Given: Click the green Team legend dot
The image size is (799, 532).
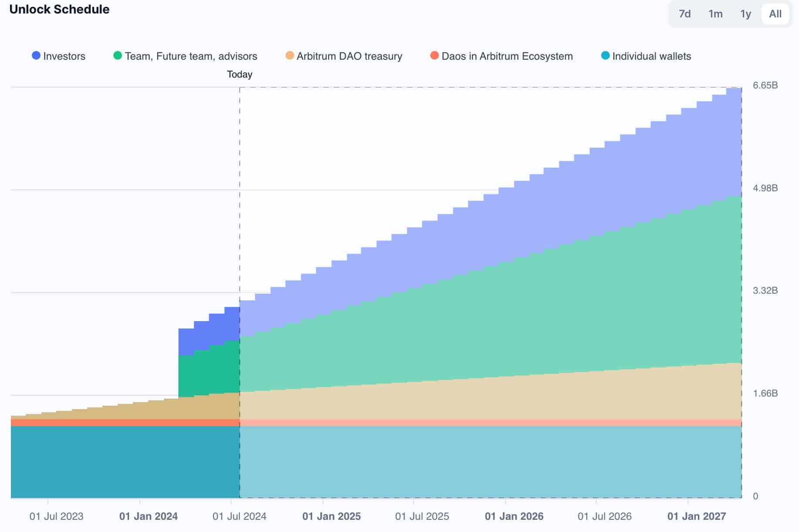Looking at the screenshot, I should 117,55.
